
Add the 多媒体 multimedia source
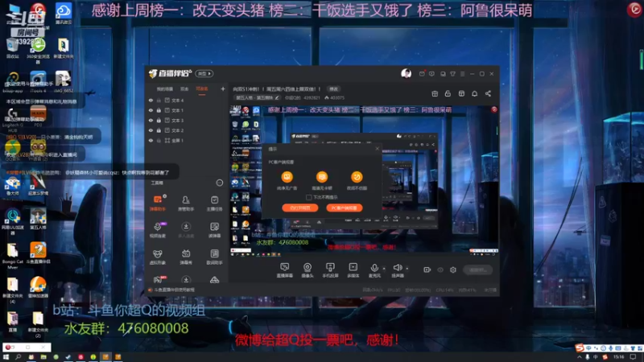click(353, 270)
